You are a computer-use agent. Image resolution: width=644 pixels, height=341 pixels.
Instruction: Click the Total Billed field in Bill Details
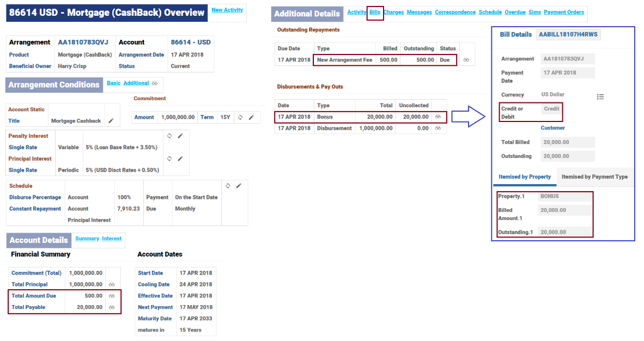(x=567, y=142)
